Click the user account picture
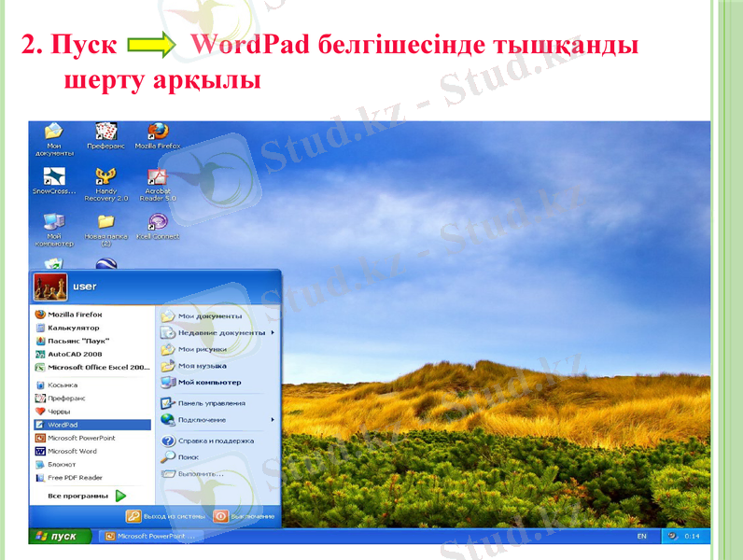This screenshot has height=560, width=743. point(46,285)
